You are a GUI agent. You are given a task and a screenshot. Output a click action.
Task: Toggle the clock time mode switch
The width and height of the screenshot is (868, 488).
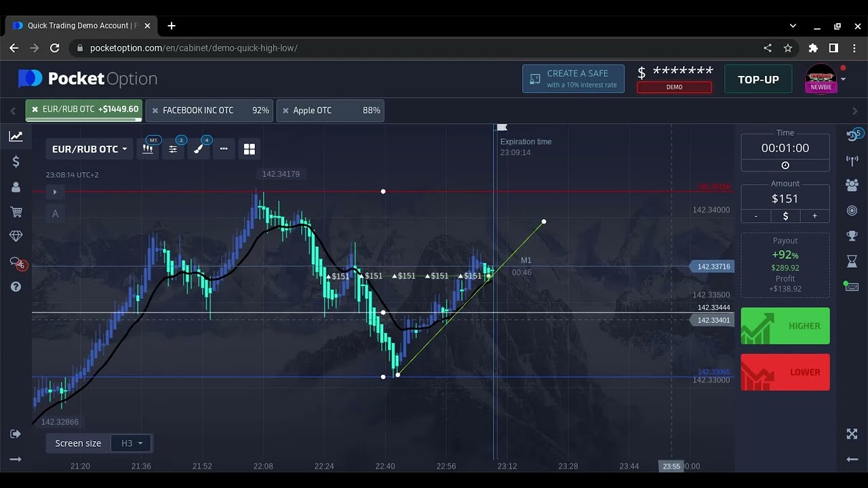[785, 165]
